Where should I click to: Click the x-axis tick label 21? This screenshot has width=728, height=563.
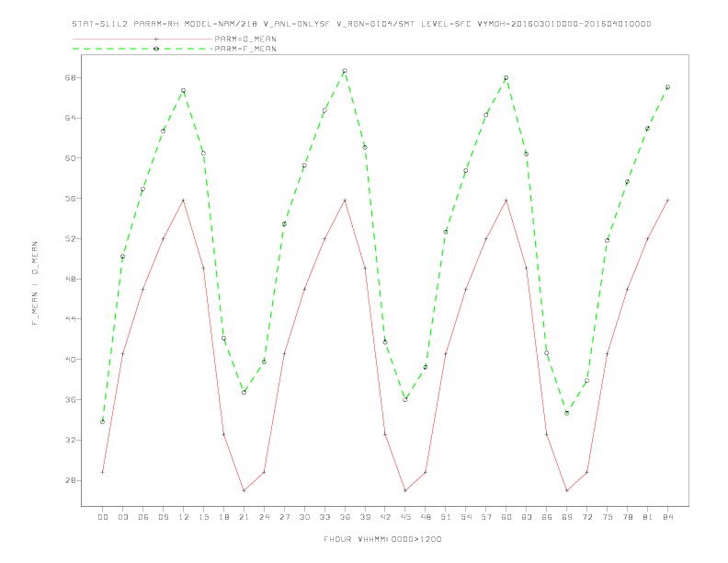pyautogui.click(x=244, y=517)
